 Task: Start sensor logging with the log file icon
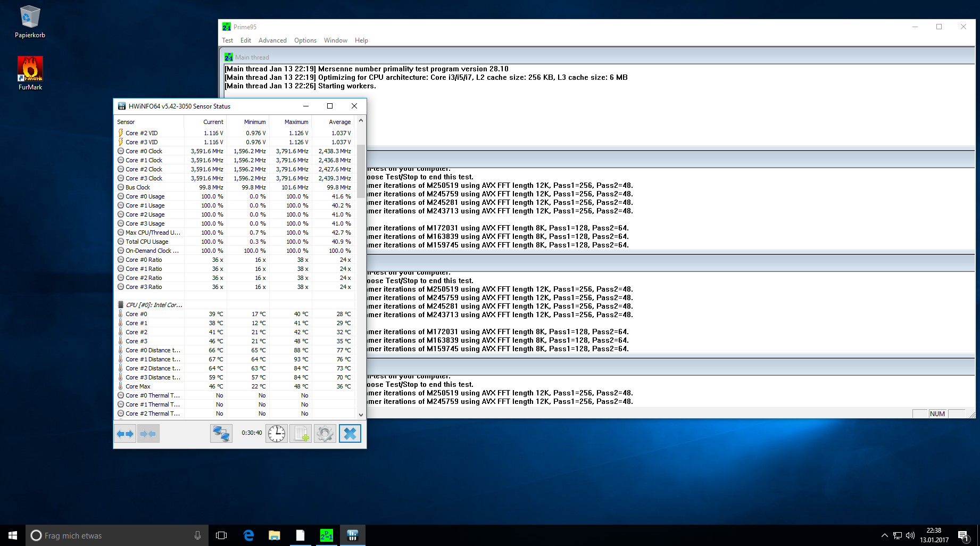click(x=301, y=434)
